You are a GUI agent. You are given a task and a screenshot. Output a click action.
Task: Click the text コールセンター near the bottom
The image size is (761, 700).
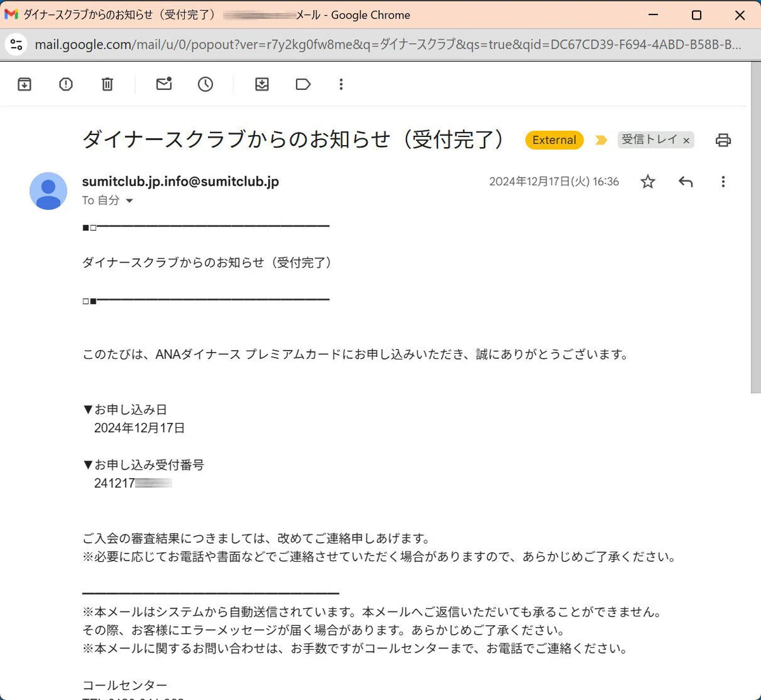pos(125,685)
